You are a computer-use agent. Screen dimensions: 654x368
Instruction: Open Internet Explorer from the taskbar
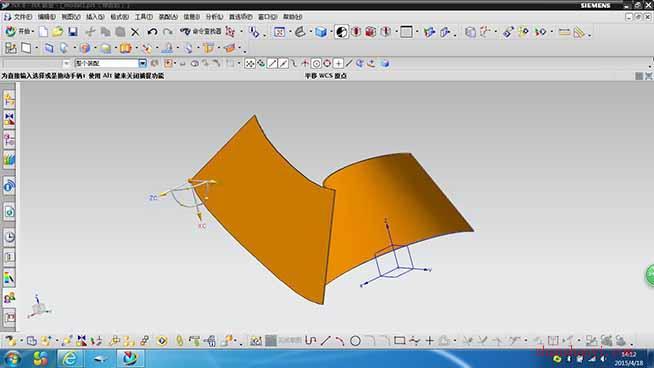tap(70, 358)
